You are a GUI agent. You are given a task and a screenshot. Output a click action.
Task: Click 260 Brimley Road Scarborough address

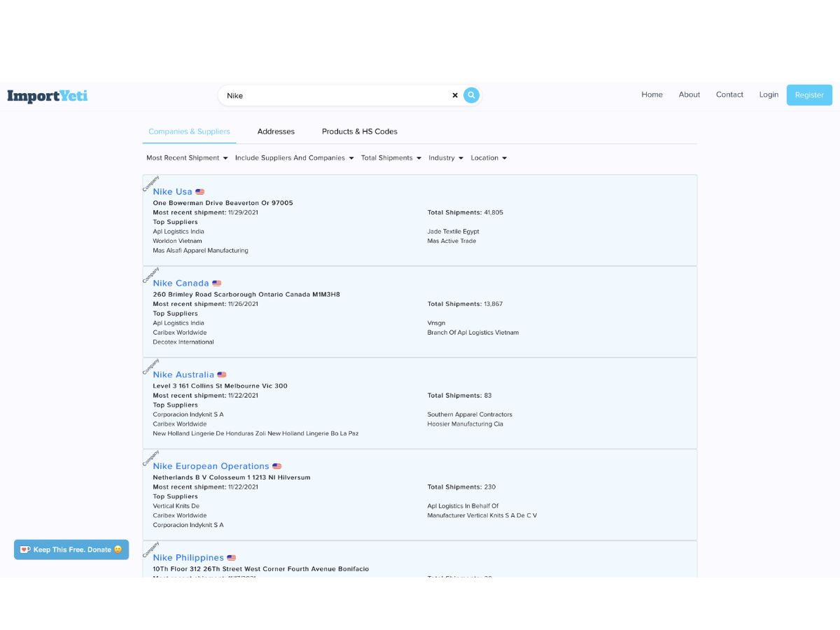(246, 295)
